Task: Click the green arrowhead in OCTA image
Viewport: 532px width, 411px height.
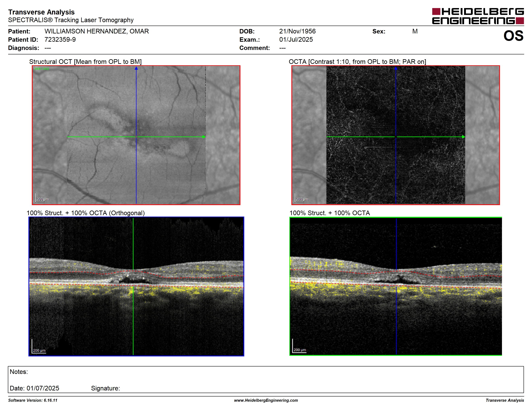Action: (x=463, y=137)
